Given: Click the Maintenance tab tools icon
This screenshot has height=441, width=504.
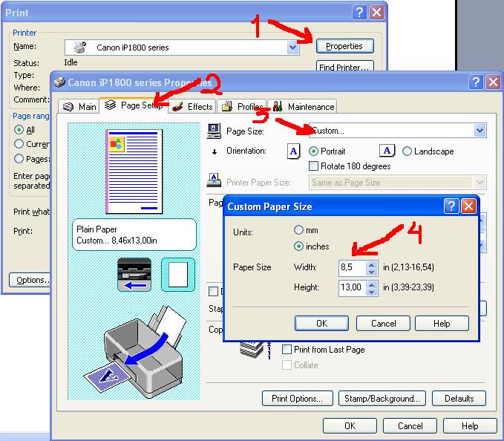Looking at the screenshot, I should [x=278, y=106].
